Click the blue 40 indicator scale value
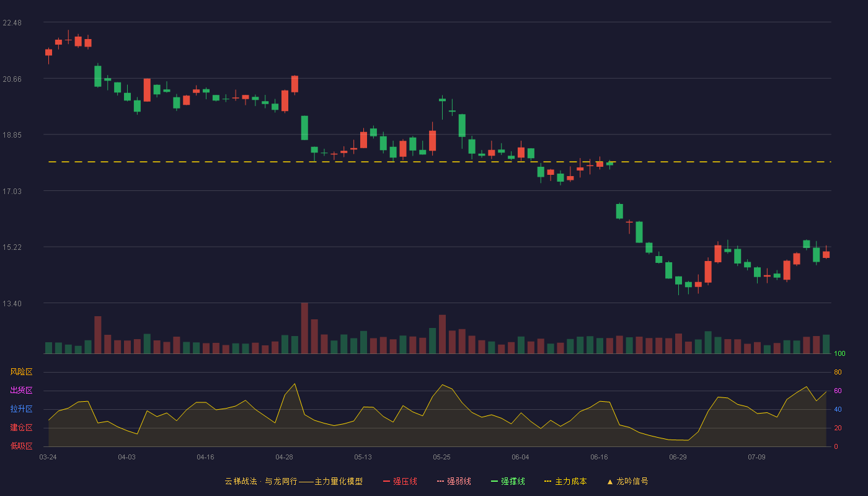Viewport: 868px width, 496px height. click(x=838, y=410)
